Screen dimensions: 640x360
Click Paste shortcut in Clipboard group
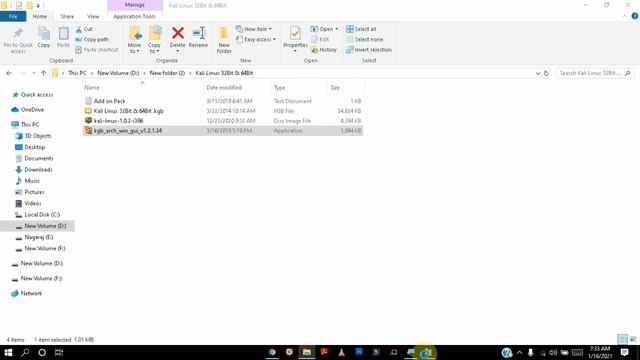(97, 49)
